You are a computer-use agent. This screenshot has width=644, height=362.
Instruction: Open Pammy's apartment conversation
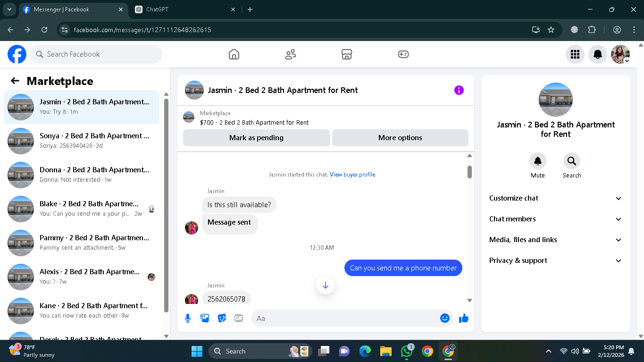(x=81, y=243)
